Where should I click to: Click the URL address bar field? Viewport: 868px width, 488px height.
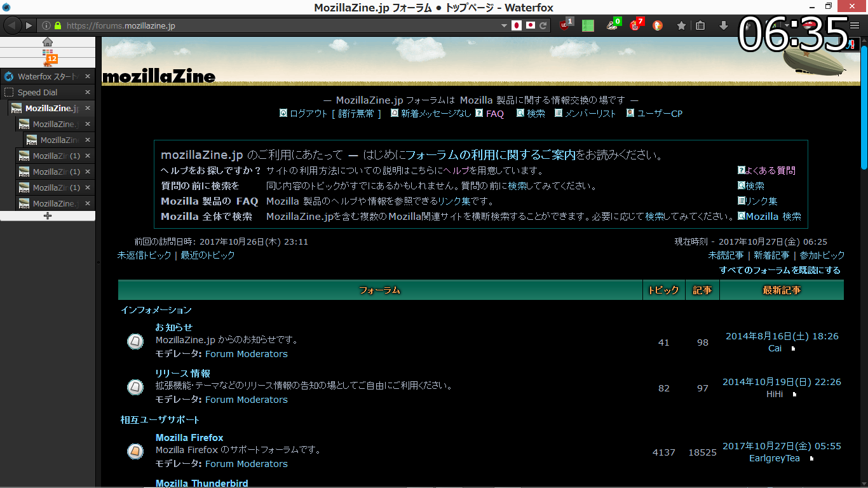(280, 25)
